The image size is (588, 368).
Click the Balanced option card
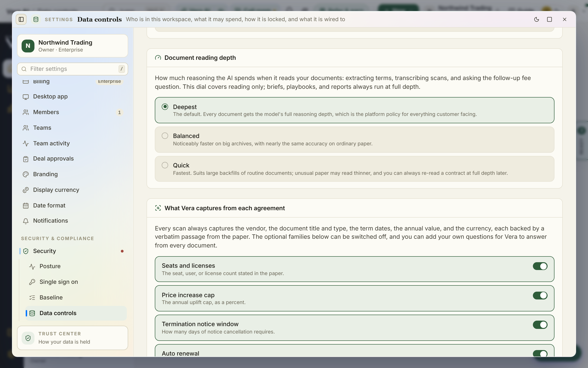[354, 139]
